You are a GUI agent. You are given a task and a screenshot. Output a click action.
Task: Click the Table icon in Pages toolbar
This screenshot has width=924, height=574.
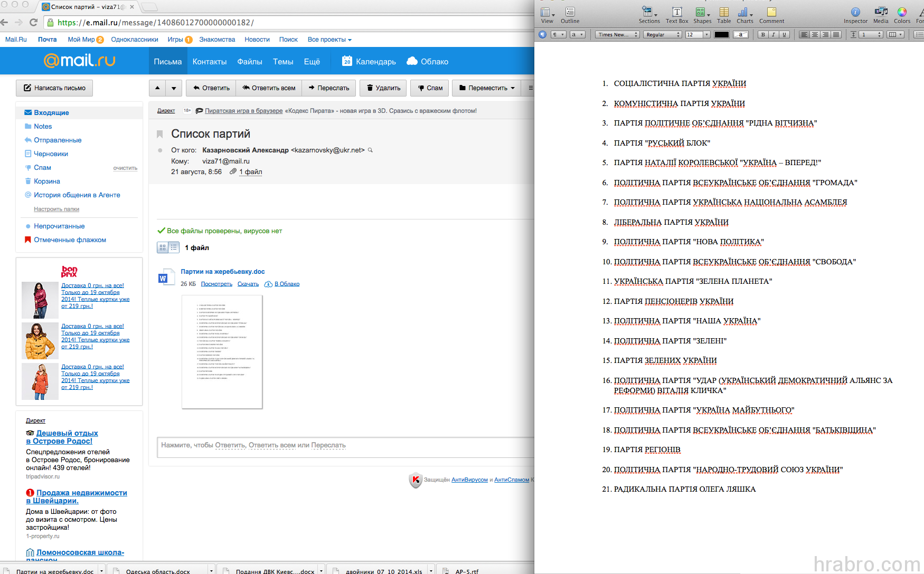(x=724, y=14)
